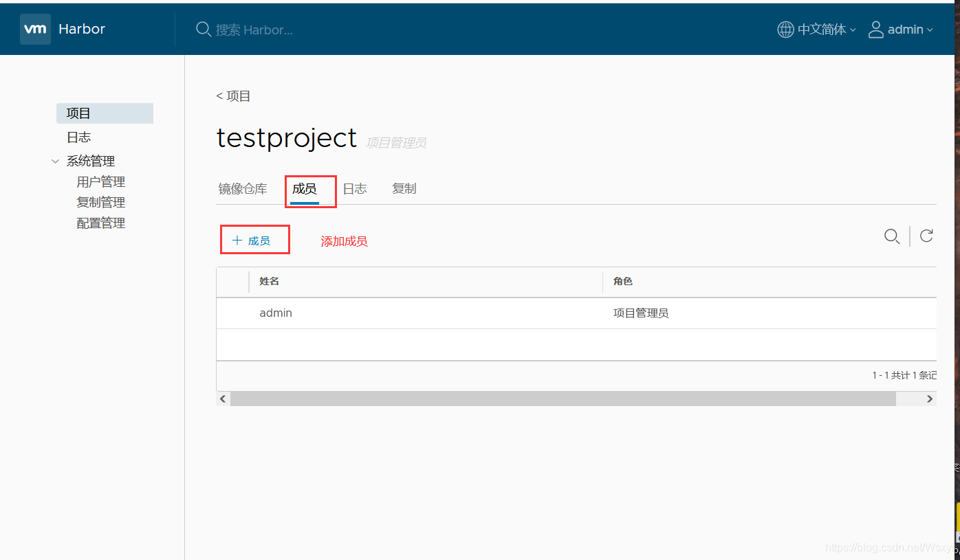
Task: Switch to the 复制 tab
Action: [404, 189]
